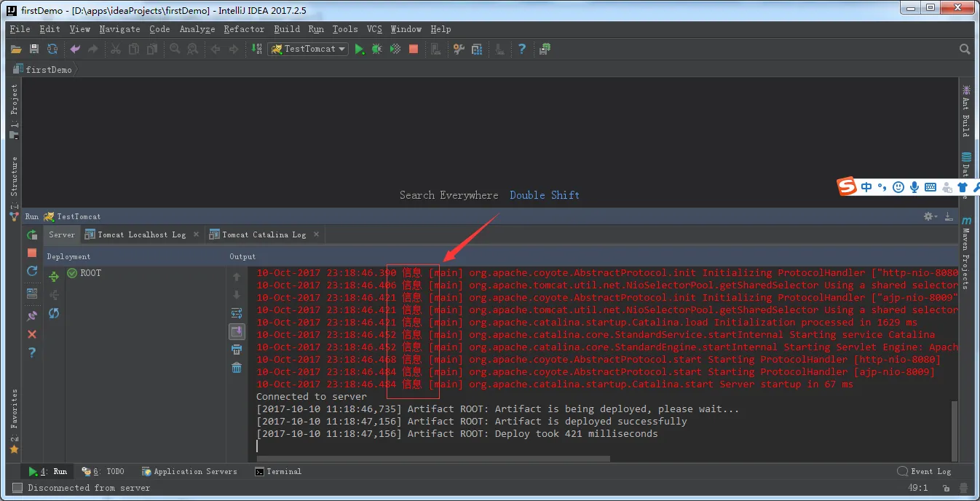Click the Cut scissors icon
980x501 pixels.
pos(115,49)
